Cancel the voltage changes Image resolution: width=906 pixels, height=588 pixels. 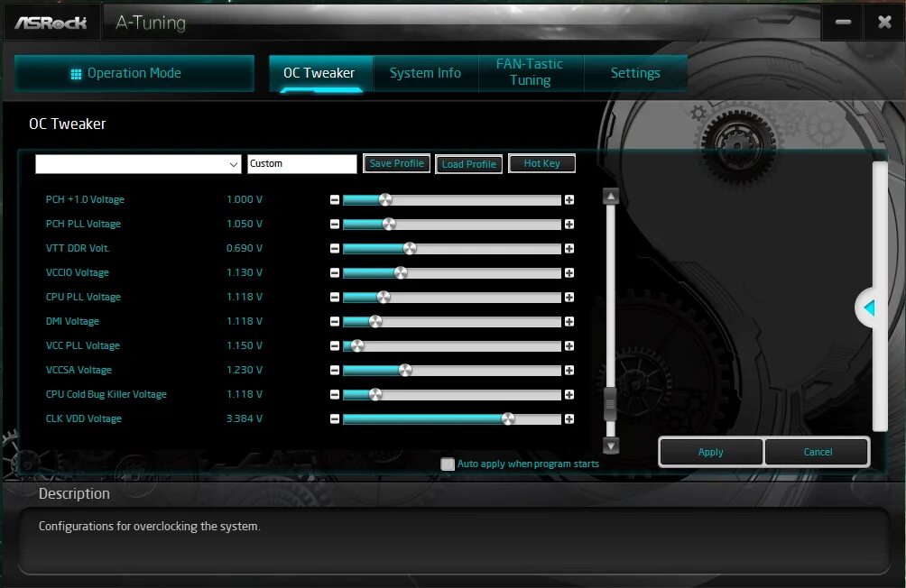818,452
